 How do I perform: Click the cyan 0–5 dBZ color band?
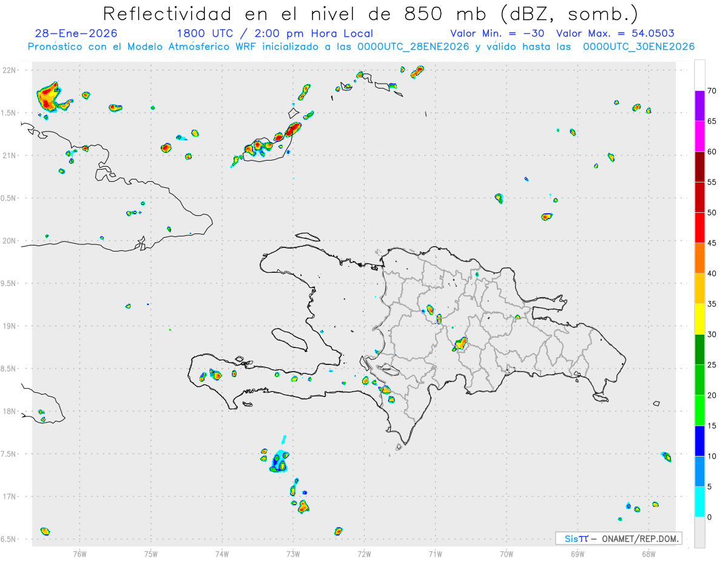pyautogui.click(x=699, y=502)
